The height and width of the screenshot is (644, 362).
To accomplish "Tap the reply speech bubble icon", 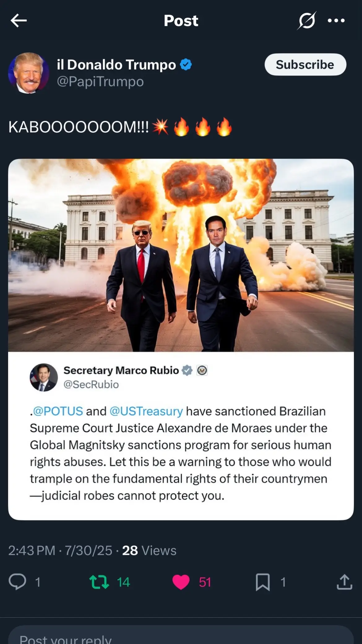I will click(17, 582).
